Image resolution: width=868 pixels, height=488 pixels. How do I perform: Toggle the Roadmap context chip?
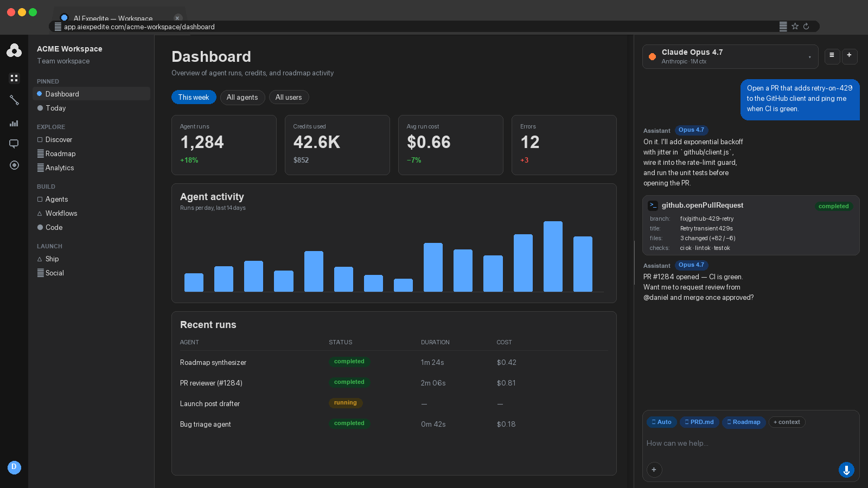pos(743,422)
